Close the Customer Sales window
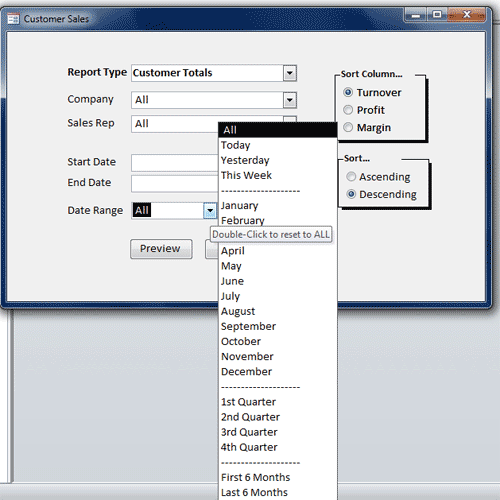This screenshot has height=500, width=500. tap(467, 15)
